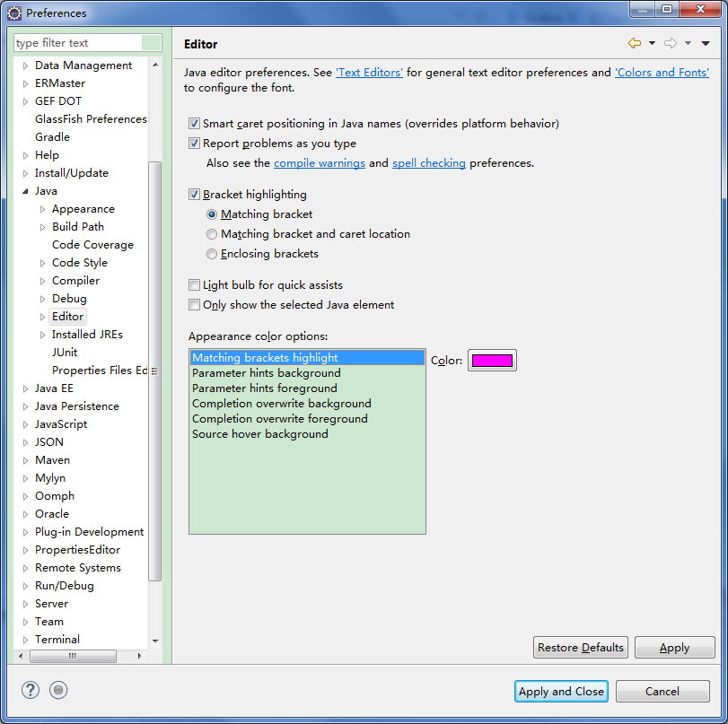Select Oomph in the tree
The width and height of the screenshot is (728, 724).
coord(55,496)
